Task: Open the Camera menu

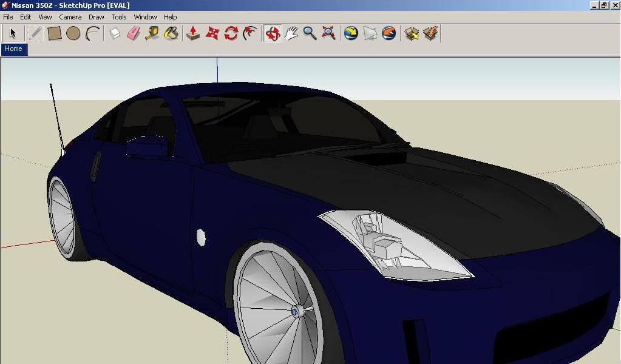Action: (70, 17)
